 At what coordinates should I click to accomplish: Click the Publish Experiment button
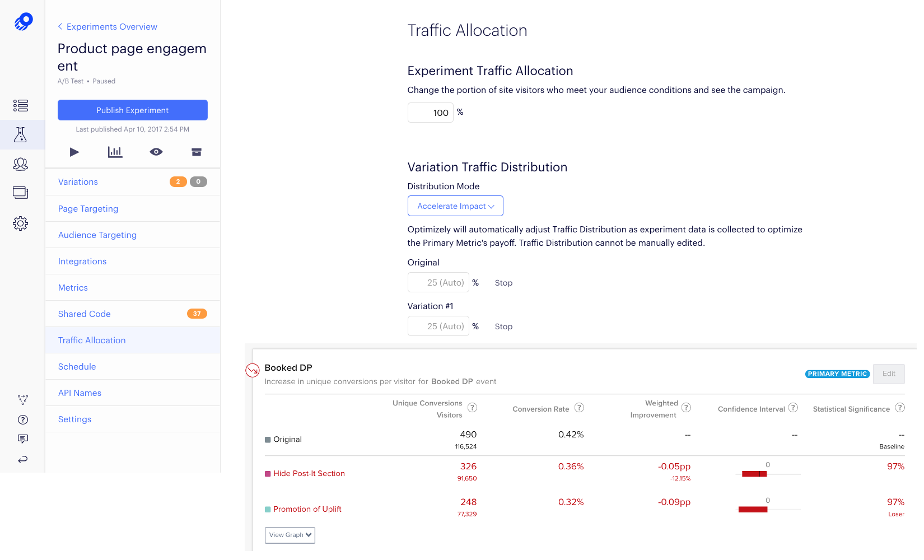[x=133, y=110]
